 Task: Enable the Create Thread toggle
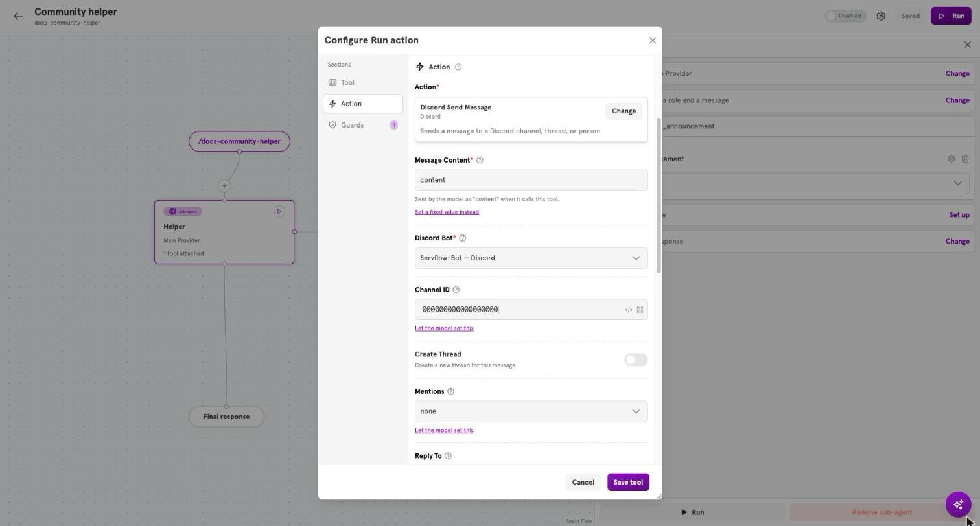pyautogui.click(x=636, y=360)
